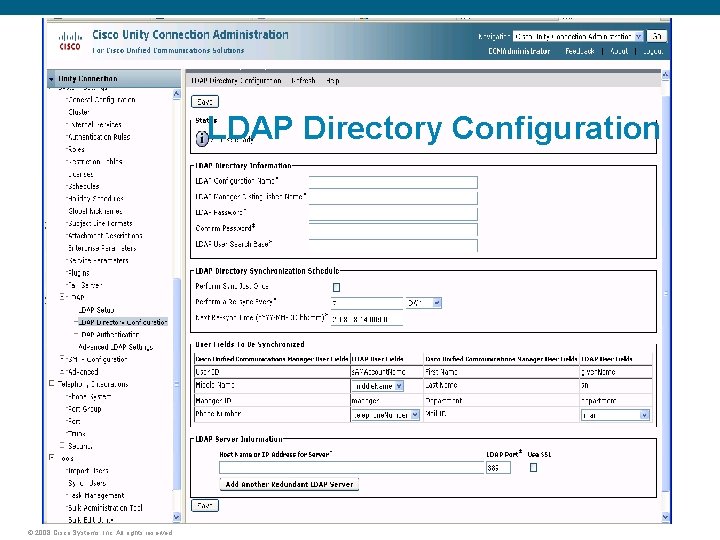Click the Cisco logo in the header
720x540 pixels.
pos(70,41)
